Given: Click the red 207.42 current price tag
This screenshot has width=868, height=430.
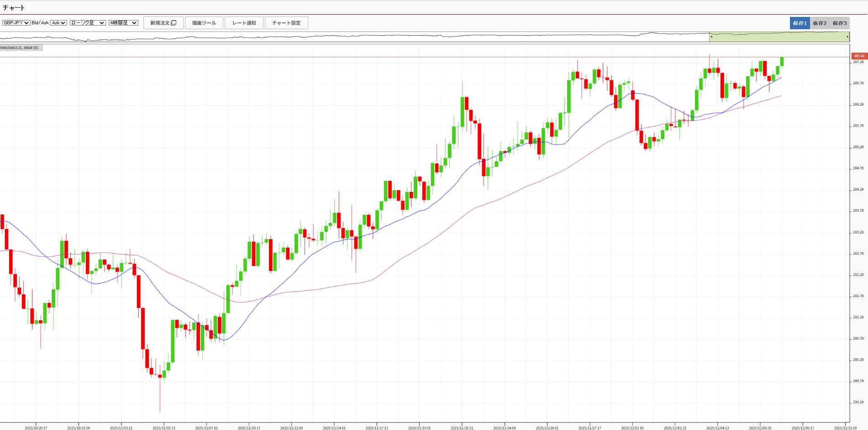Looking at the screenshot, I should coord(859,56).
